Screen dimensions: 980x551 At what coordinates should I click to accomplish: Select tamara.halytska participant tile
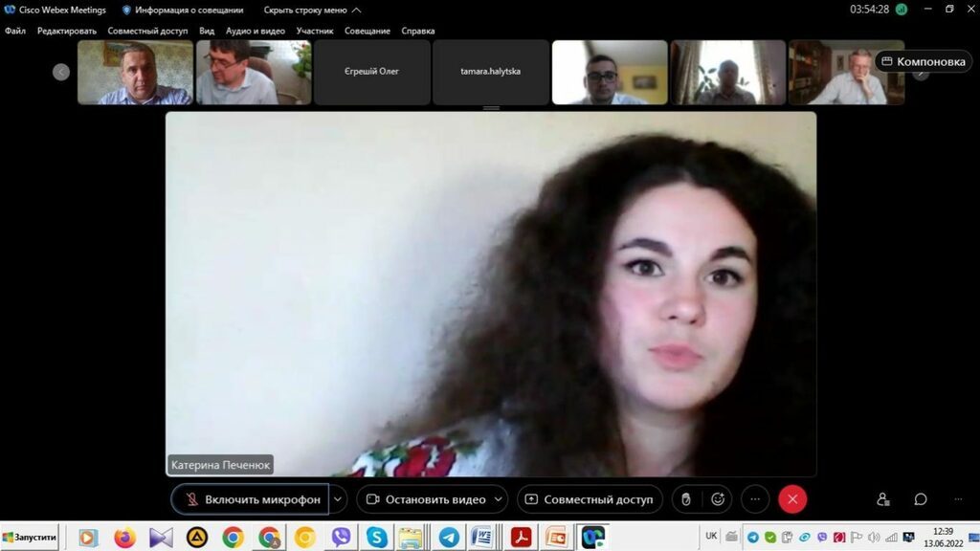491,72
